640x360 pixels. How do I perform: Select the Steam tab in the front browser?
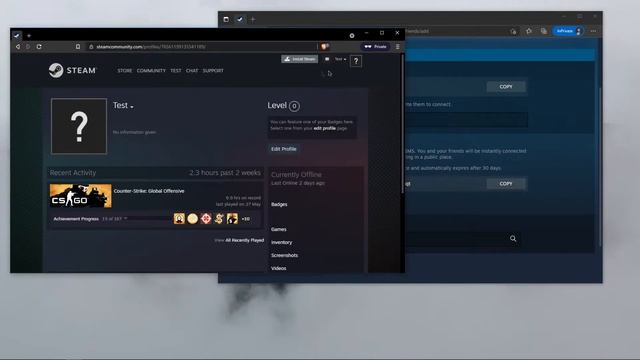point(17,36)
